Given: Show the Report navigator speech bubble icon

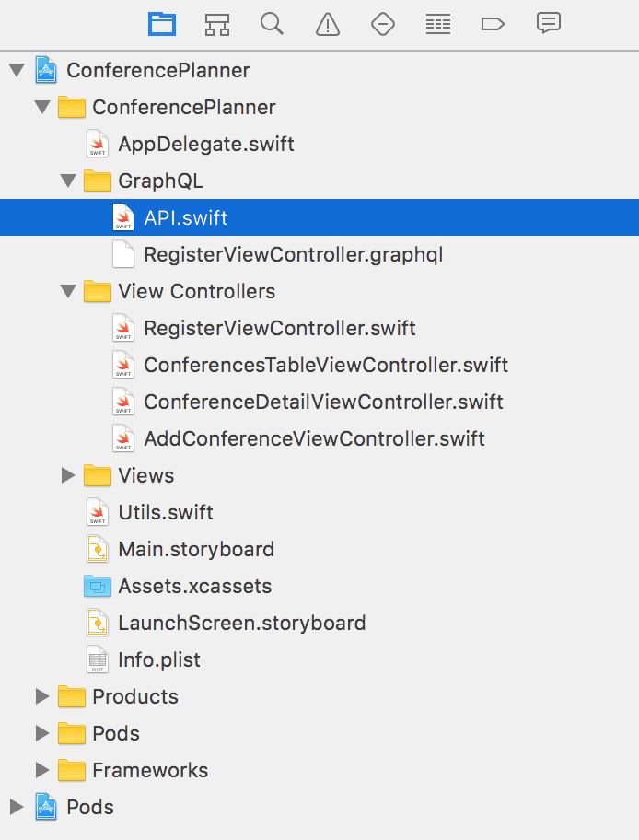Looking at the screenshot, I should [x=549, y=24].
